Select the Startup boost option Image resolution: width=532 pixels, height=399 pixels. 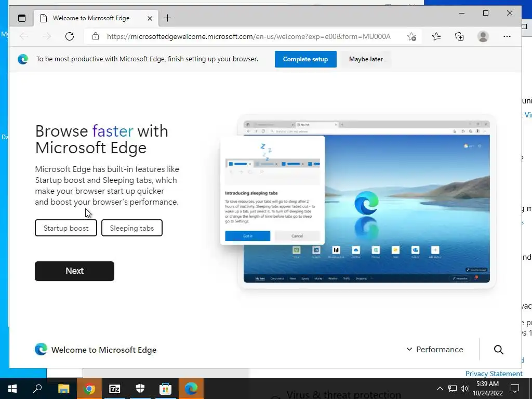click(x=66, y=228)
